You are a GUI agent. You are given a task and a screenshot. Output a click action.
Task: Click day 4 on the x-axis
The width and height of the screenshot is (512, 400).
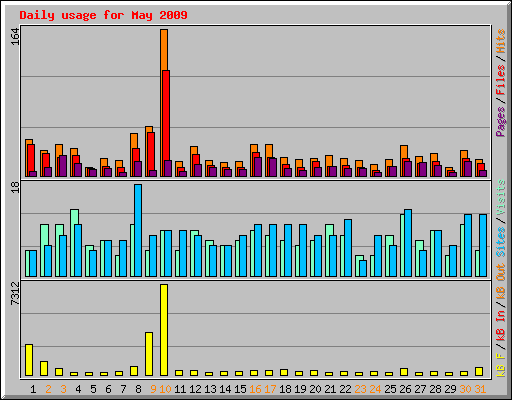click(x=78, y=389)
